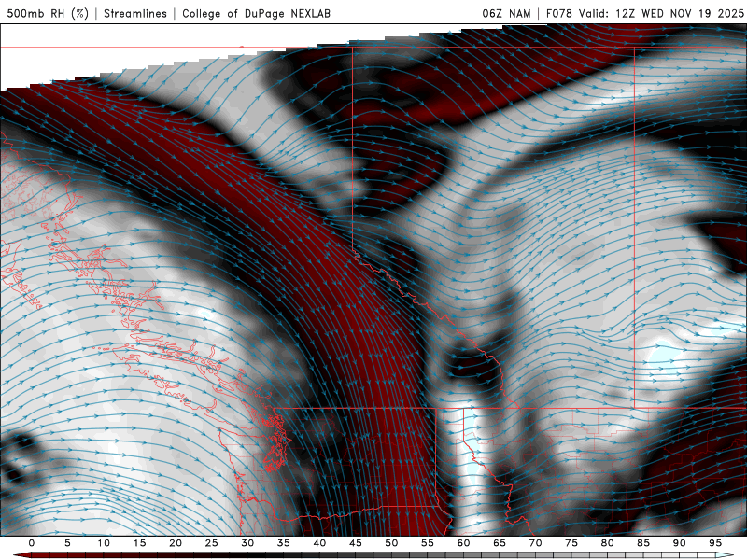This screenshot has width=747, height=560.
Task: Click the colorbar tick label "75"
Action: click(x=571, y=543)
